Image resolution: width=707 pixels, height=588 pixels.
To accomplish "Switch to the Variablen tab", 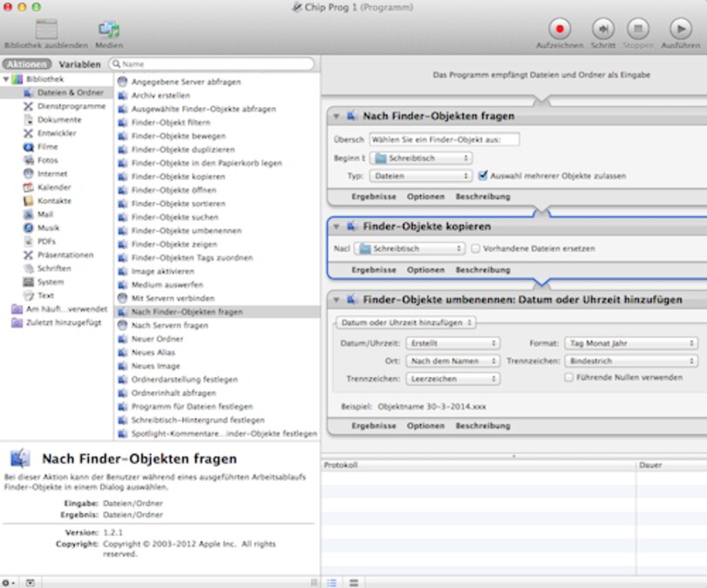I will pyautogui.click(x=79, y=64).
